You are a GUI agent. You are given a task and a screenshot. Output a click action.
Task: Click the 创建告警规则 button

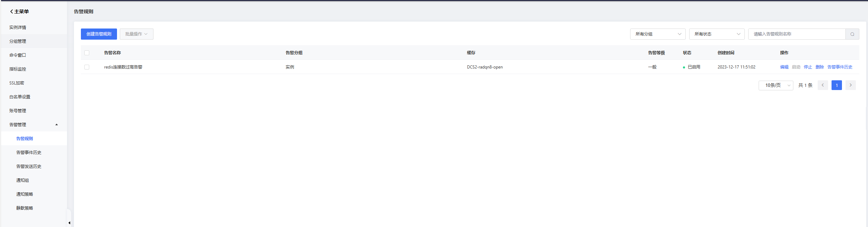(x=99, y=34)
